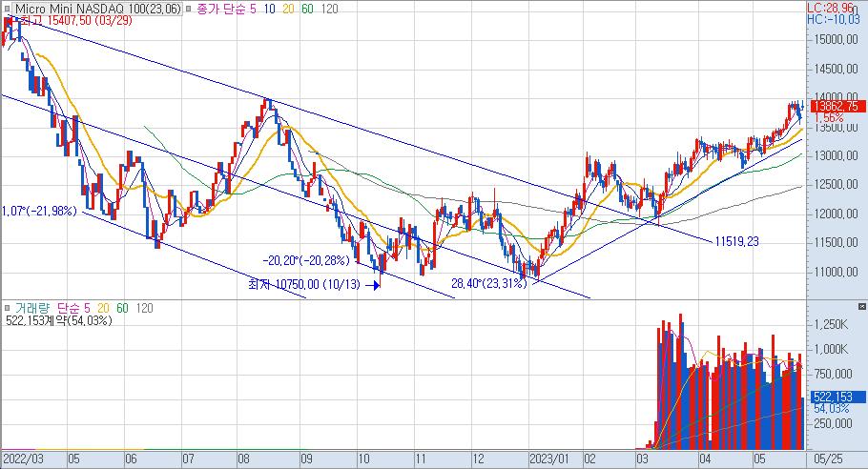Click the 250,000 volume axis label
Screen dimensions: 868x469
[x=833, y=423]
